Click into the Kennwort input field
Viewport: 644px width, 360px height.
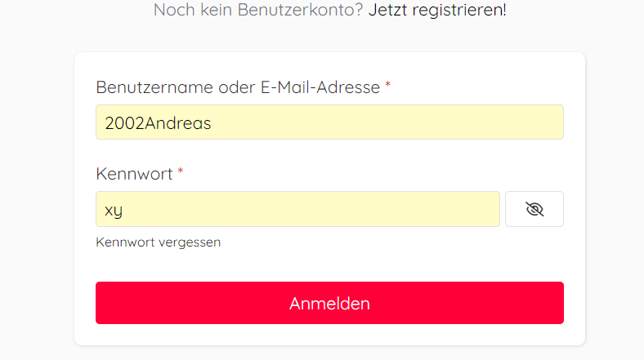pyautogui.click(x=297, y=209)
